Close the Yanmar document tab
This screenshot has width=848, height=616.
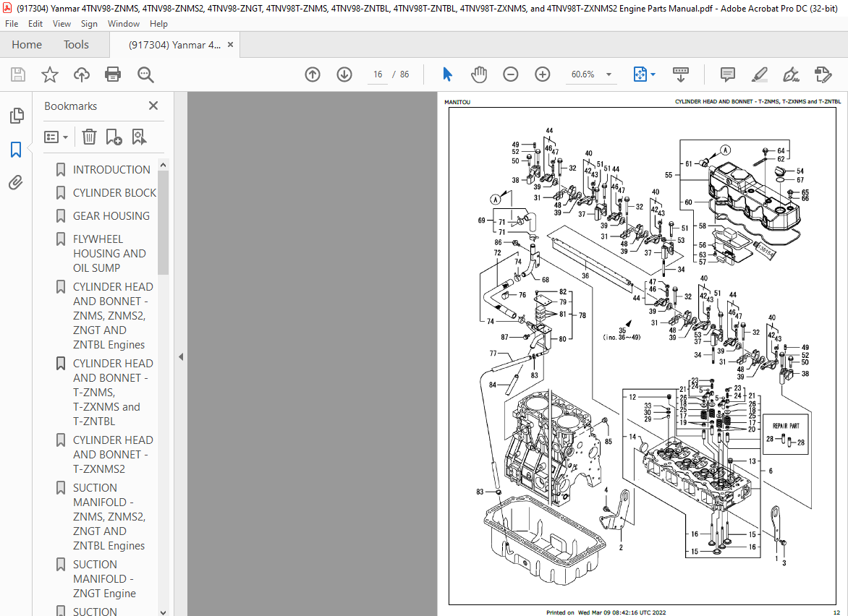230,45
